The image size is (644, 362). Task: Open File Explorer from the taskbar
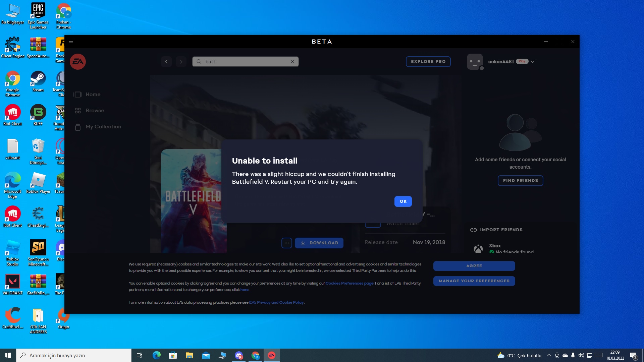coord(190,355)
